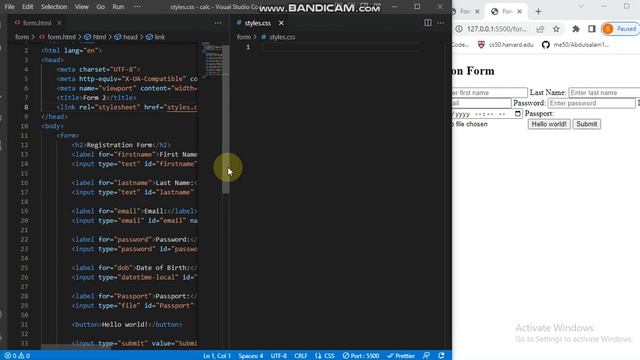Split the editor to the right
The width and height of the screenshot is (640, 360).
pyautogui.click(x=428, y=23)
